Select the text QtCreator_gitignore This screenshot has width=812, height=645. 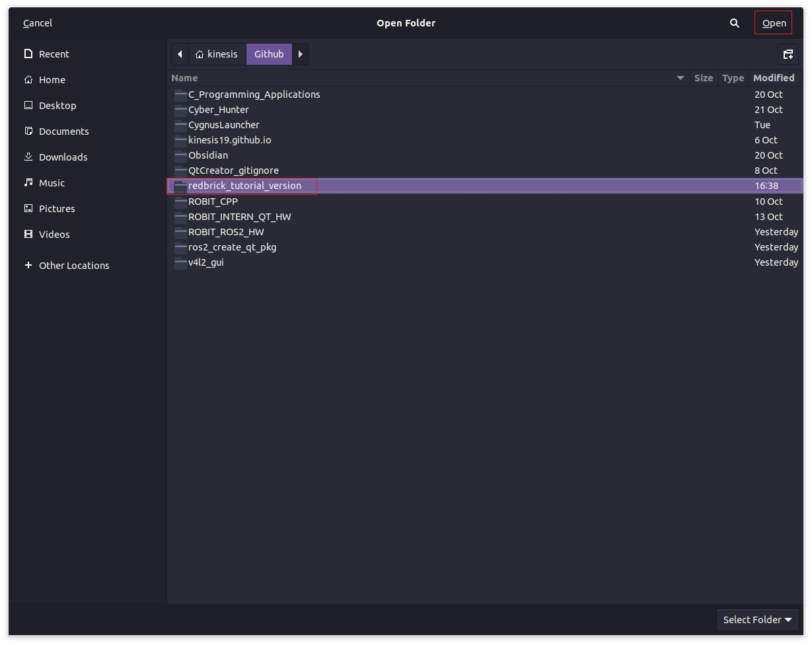233,171
